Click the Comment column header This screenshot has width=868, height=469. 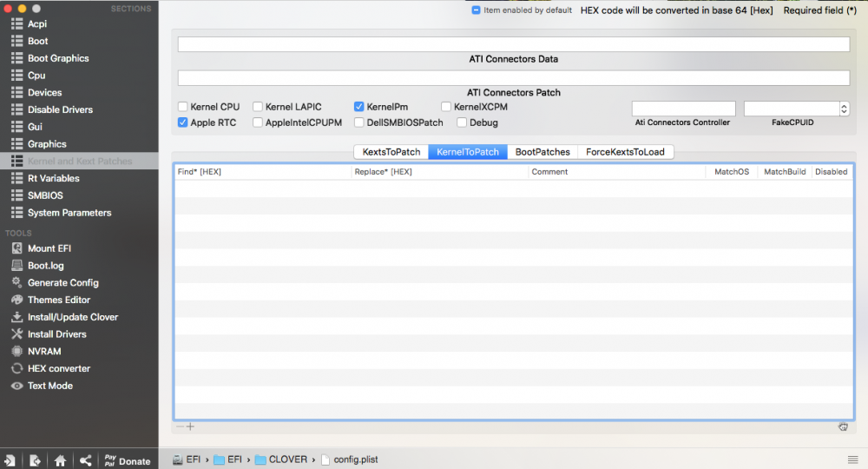[616, 172]
